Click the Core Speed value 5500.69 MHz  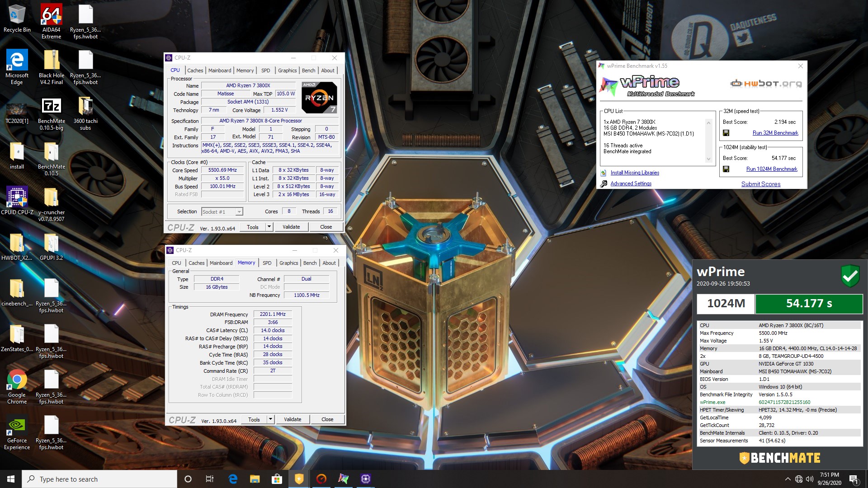tap(222, 170)
